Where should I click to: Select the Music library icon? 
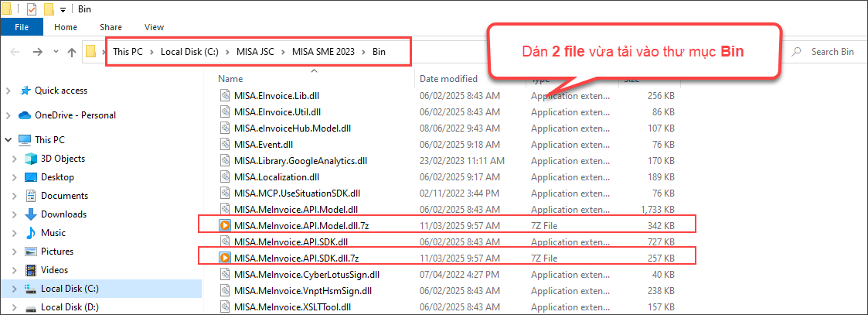(x=31, y=233)
